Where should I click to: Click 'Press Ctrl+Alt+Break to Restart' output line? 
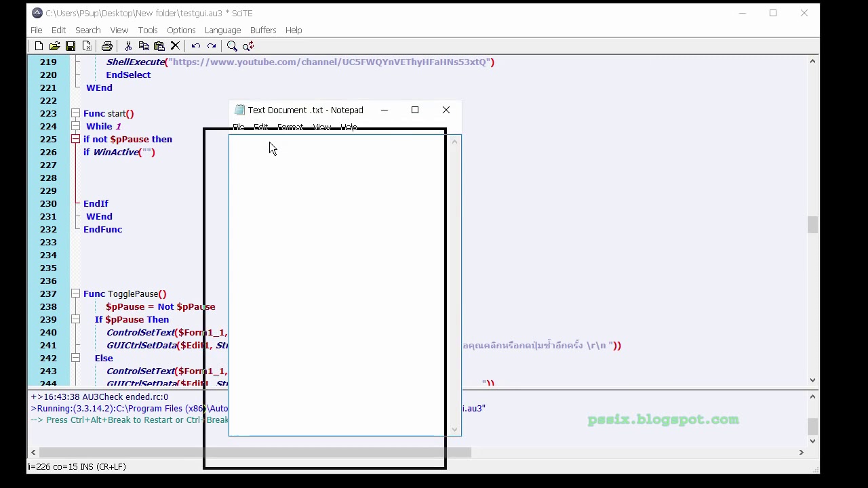pos(129,420)
